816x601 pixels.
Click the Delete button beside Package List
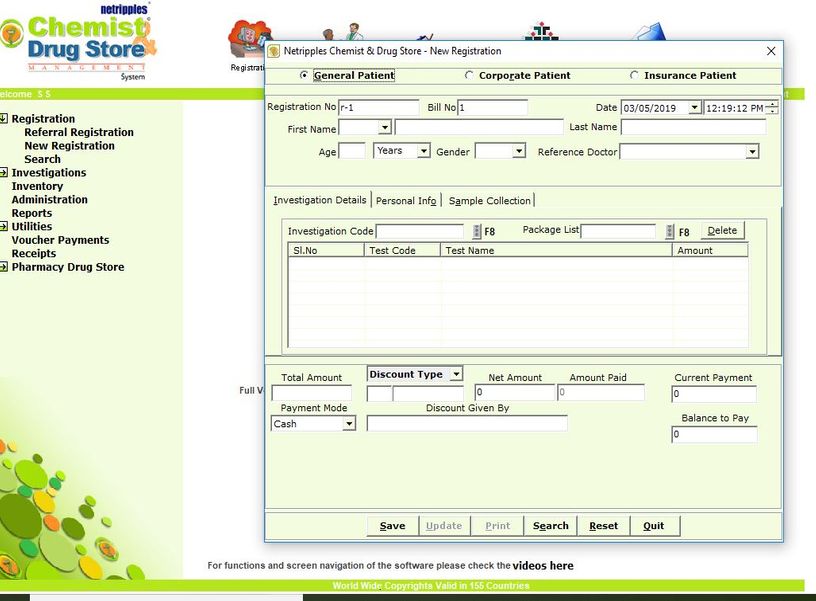[x=722, y=231]
